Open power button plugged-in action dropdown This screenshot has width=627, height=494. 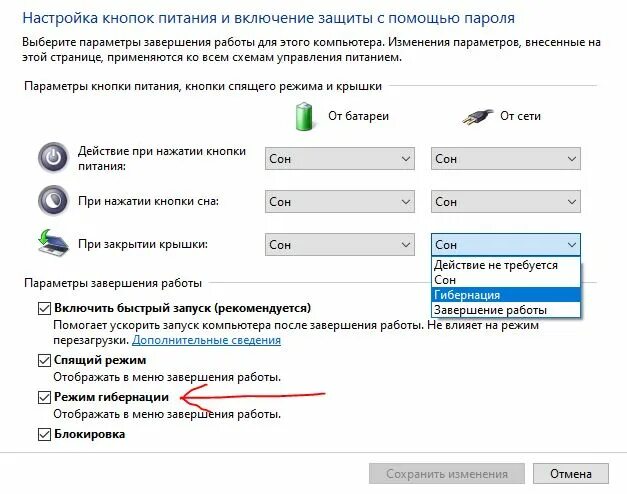coord(506,158)
